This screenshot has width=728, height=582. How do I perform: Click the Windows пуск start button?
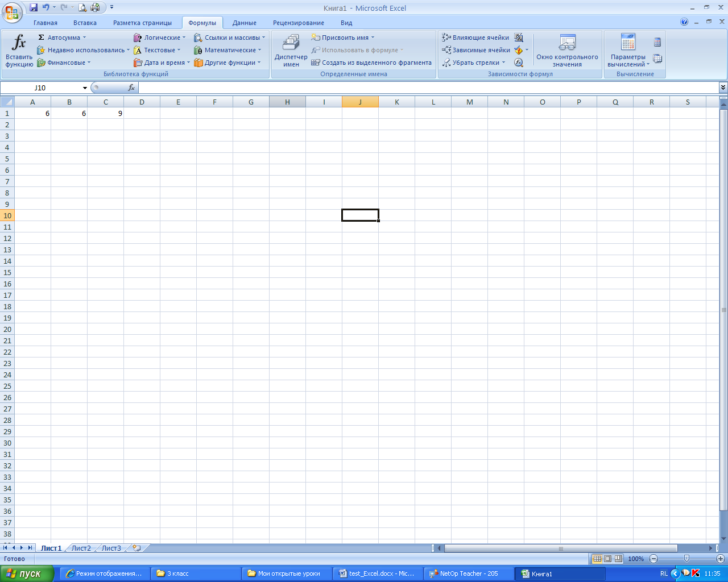(27, 574)
